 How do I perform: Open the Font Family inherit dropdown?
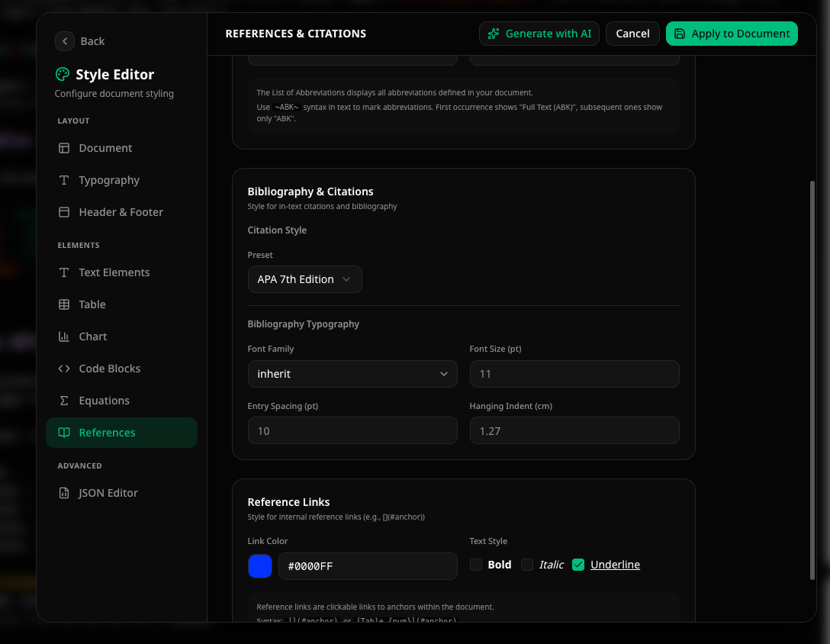point(352,374)
